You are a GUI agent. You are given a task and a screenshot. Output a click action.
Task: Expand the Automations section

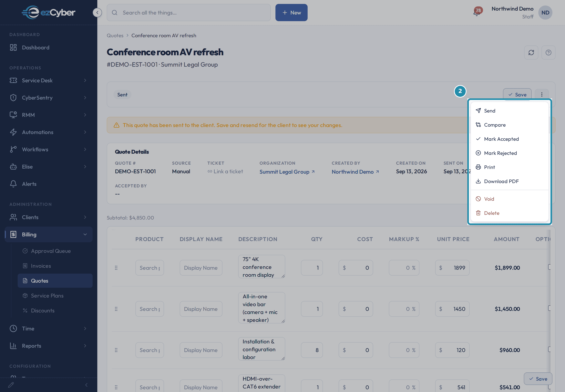49,132
